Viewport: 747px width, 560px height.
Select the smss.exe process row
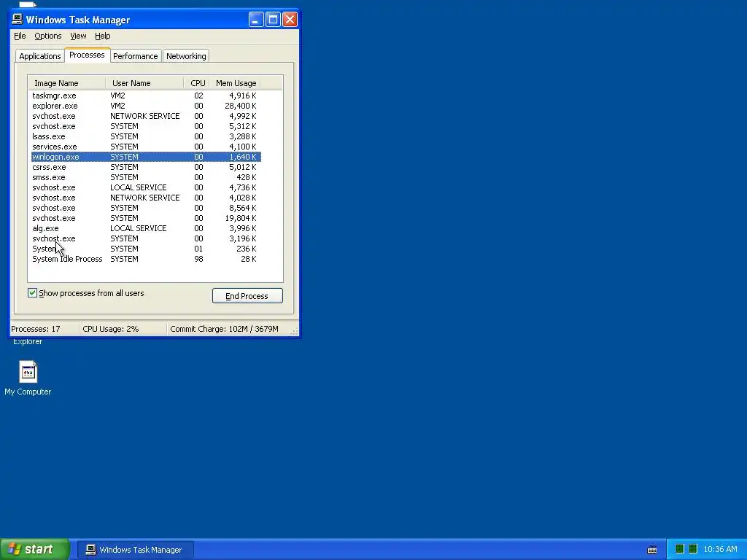click(146, 177)
